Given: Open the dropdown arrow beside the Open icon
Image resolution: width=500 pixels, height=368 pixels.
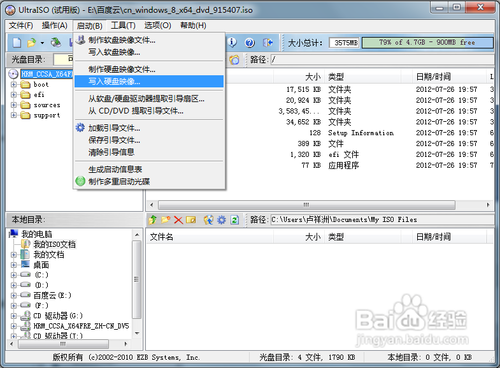Looking at the screenshot, I should [x=42, y=43].
